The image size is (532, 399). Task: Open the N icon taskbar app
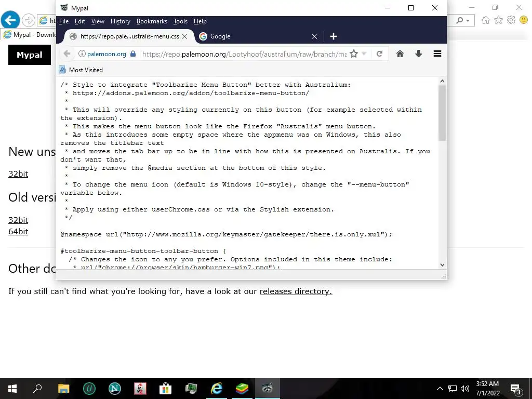pos(115,389)
